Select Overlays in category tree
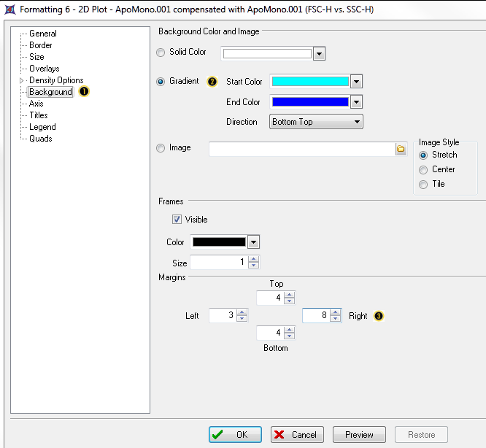Screen dimensions: 486x448 coord(45,69)
